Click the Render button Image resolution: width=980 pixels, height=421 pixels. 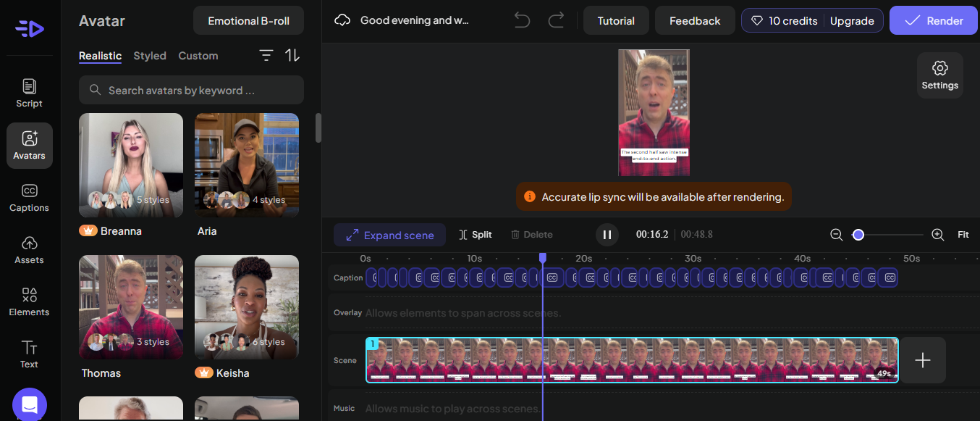coord(933,21)
